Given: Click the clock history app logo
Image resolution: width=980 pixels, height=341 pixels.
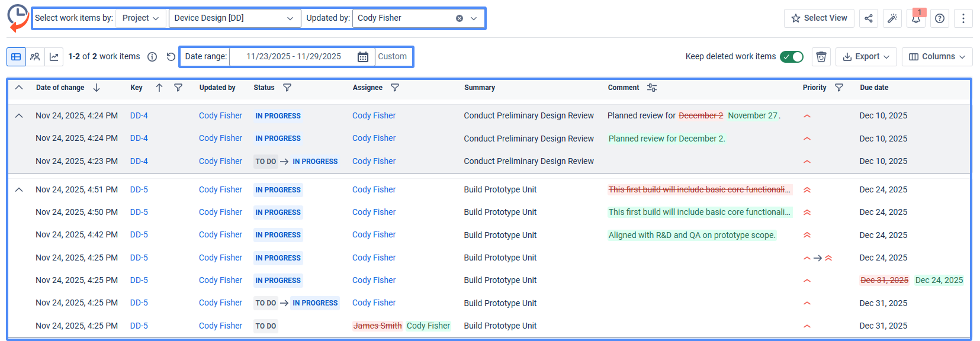Looking at the screenshot, I should [18, 18].
